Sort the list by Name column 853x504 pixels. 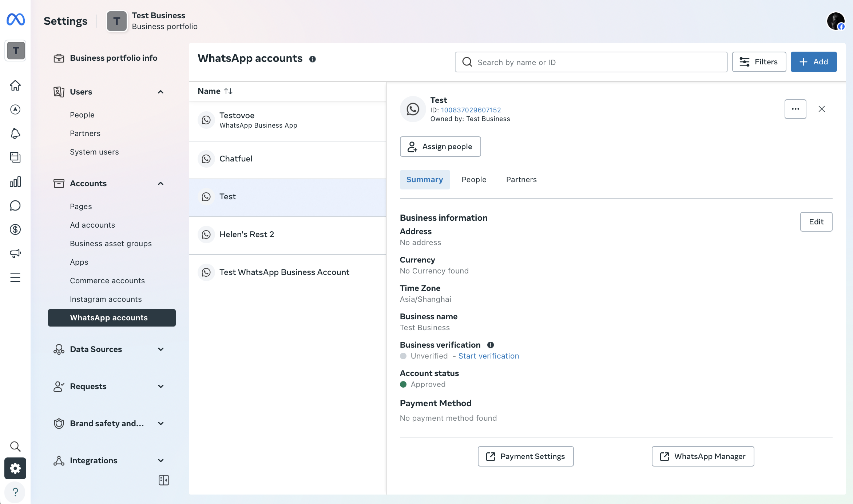[215, 91]
